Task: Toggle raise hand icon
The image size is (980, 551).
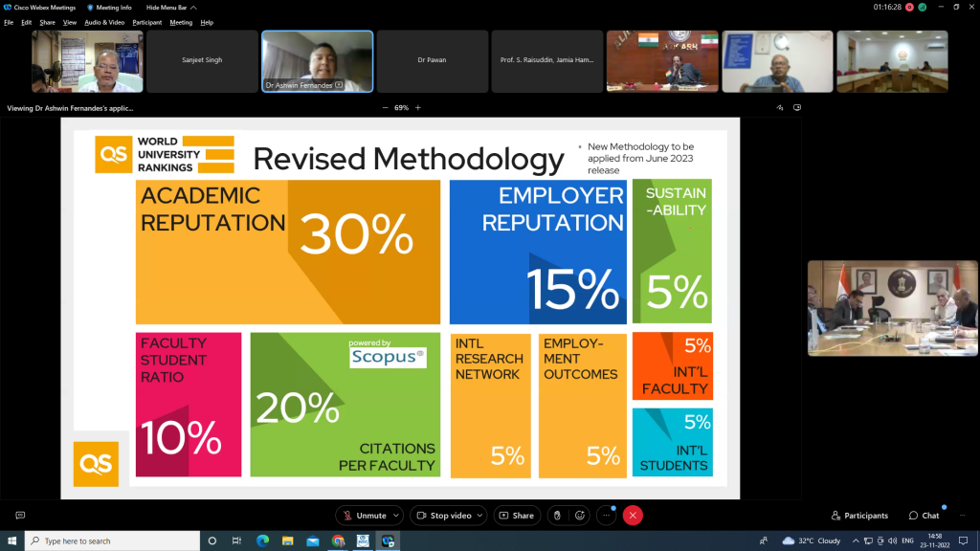Action: click(557, 516)
